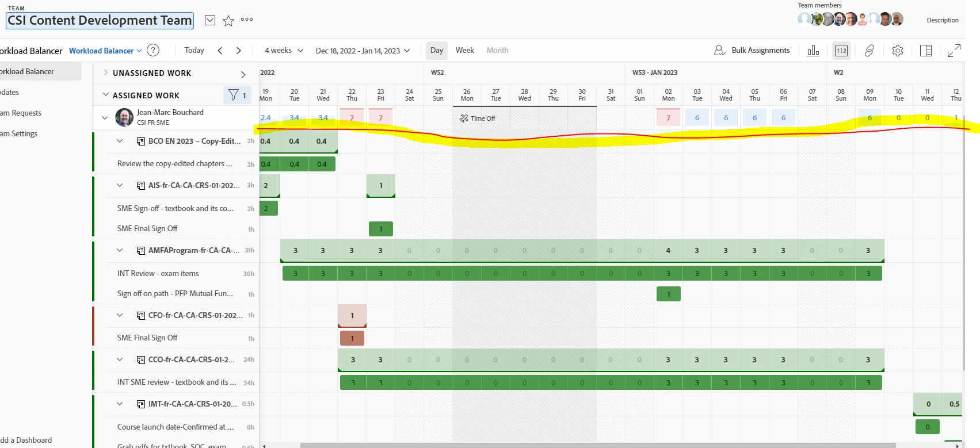Select the red SME Final Sign Off bar on Dec 22
Image resolution: width=980 pixels, height=448 pixels.
pos(352,338)
